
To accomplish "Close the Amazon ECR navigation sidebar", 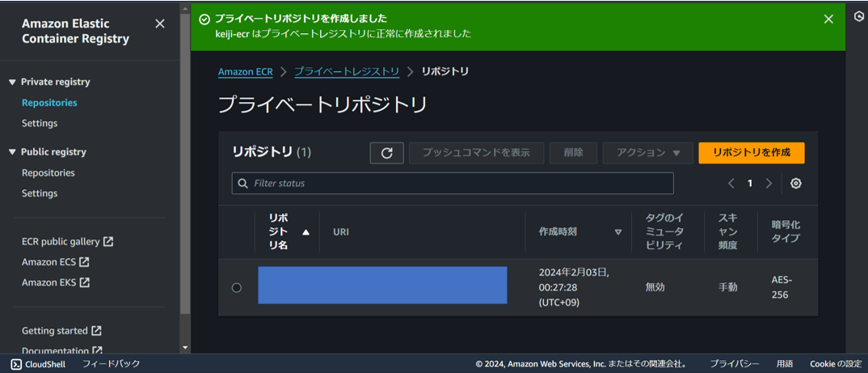I will (x=159, y=23).
